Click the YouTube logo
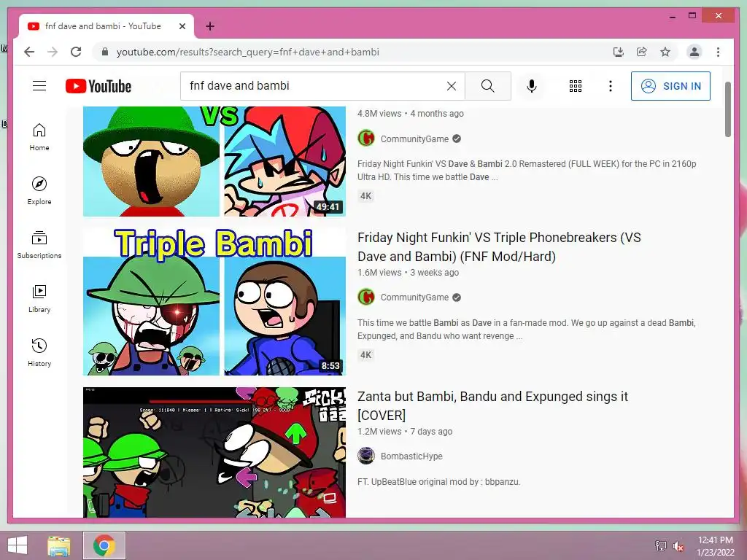747x560 pixels. click(x=98, y=86)
